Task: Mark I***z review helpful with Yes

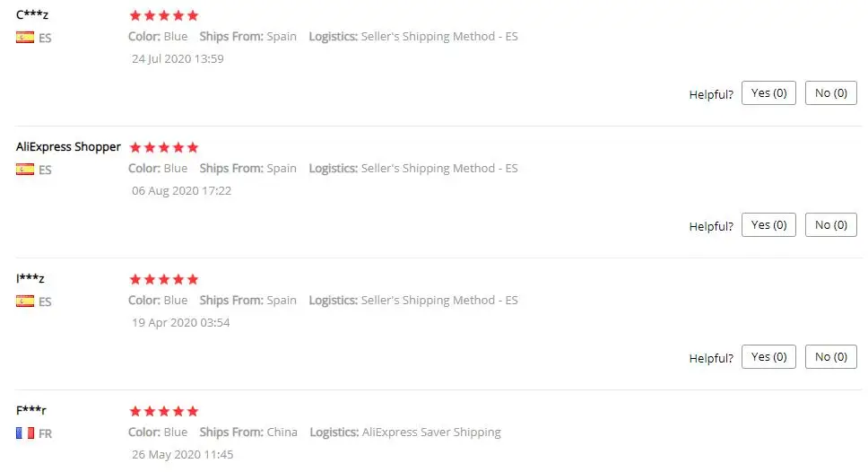Action: 768,357
